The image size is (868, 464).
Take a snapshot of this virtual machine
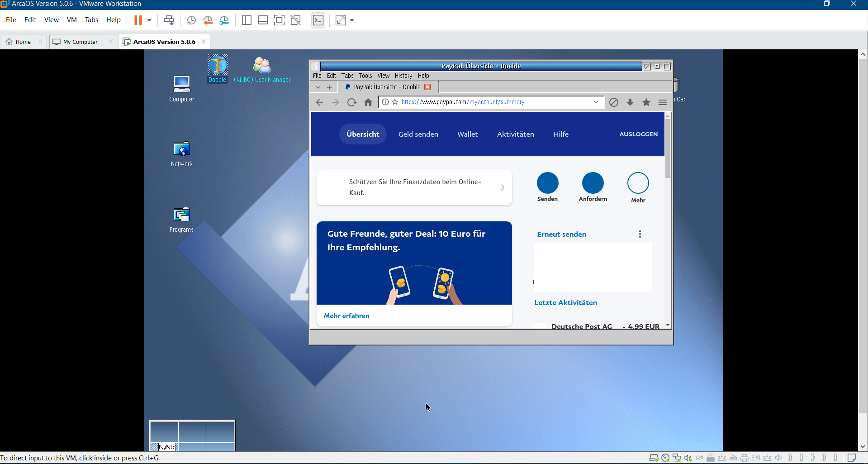pyautogui.click(x=191, y=20)
